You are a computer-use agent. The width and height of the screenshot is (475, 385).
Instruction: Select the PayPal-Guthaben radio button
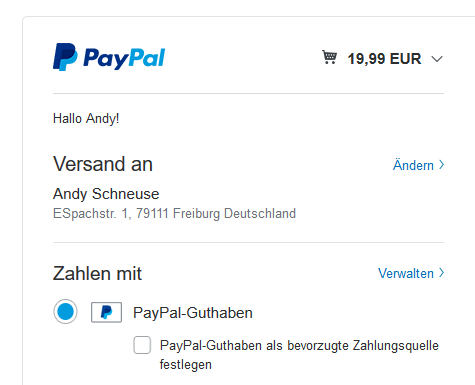coord(65,312)
